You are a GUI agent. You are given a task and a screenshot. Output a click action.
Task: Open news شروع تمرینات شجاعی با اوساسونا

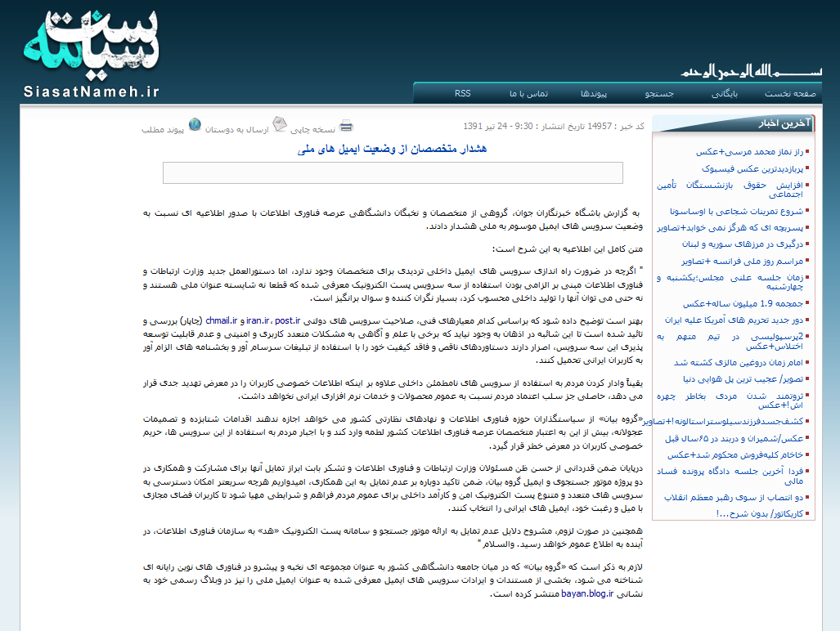pos(737,212)
